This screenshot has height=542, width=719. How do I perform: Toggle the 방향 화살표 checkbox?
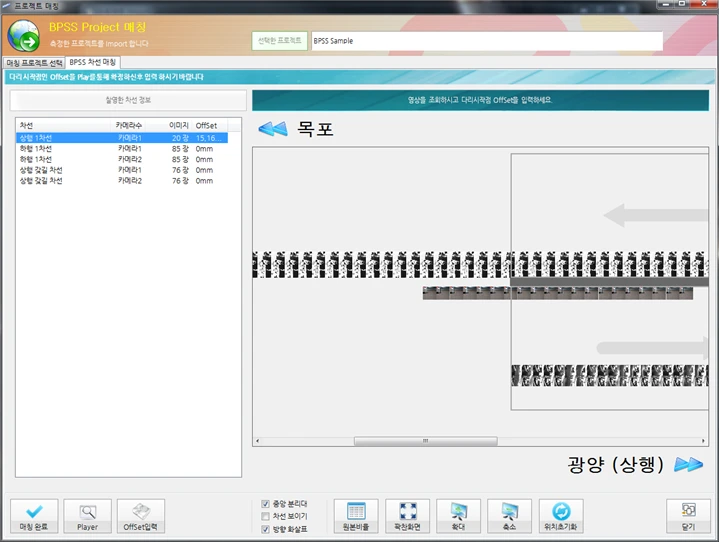265,529
